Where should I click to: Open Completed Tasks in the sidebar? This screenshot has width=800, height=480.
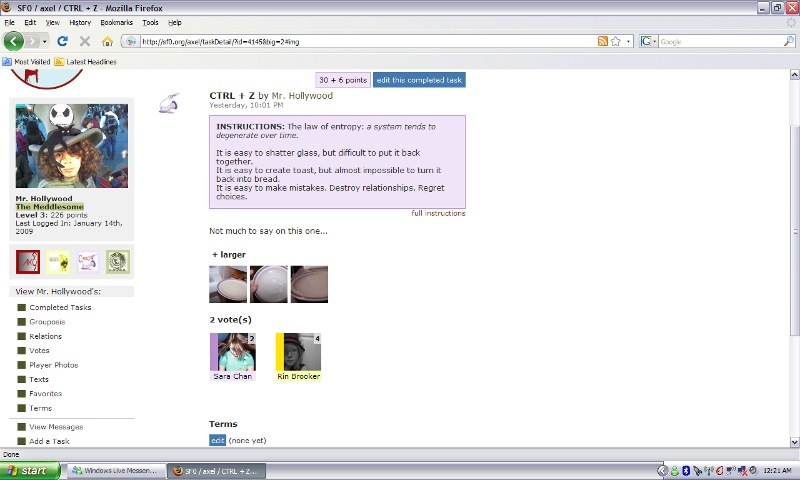pyautogui.click(x=60, y=307)
